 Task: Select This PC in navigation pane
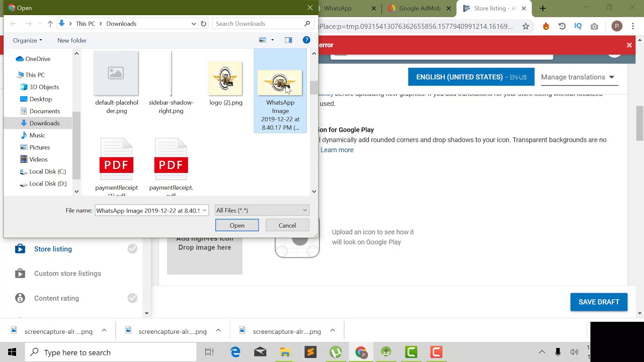click(x=31, y=75)
